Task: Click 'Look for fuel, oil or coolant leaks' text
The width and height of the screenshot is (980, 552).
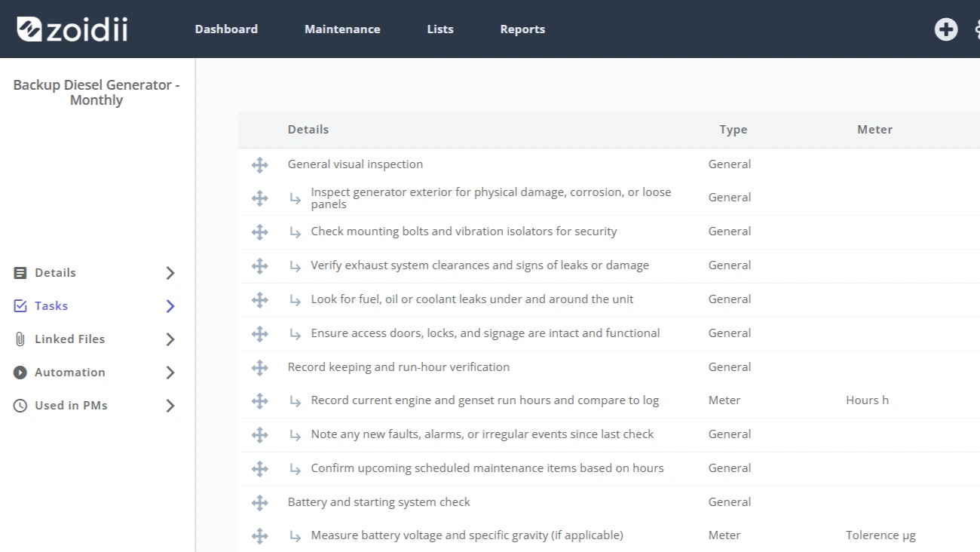Action: click(472, 299)
